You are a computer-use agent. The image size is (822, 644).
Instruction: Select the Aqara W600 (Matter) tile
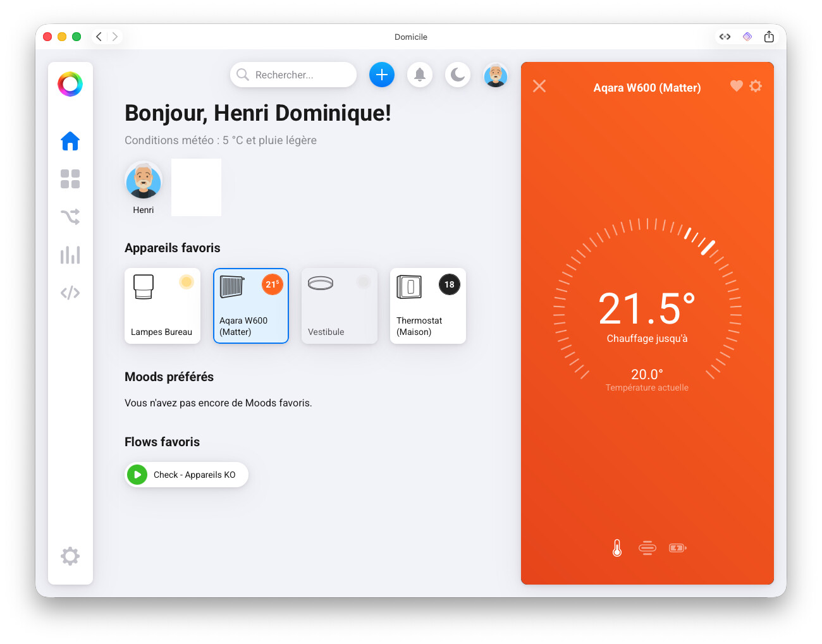click(x=251, y=306)
